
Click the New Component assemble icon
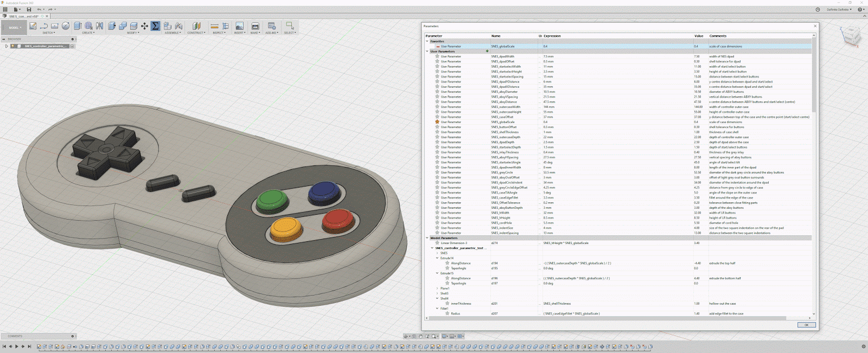[168, 26]
